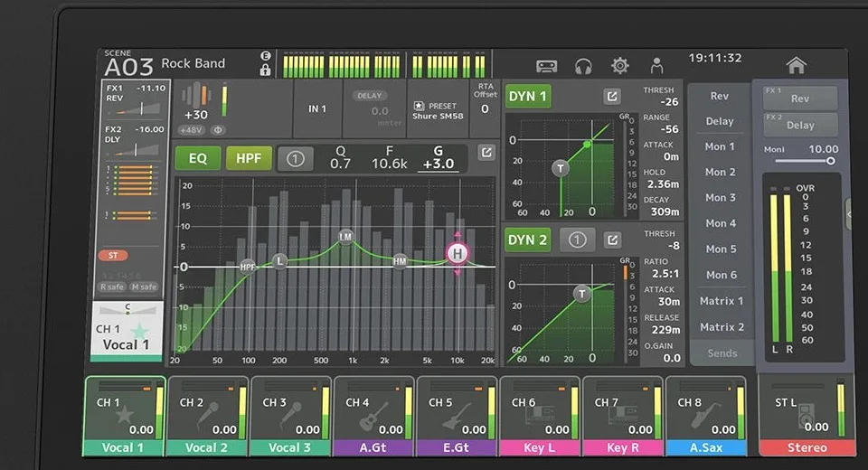Select the H band handle on EQ graph
Image resolution: width=868 pixels, height=470 pixels.
[x=458, y=254]
